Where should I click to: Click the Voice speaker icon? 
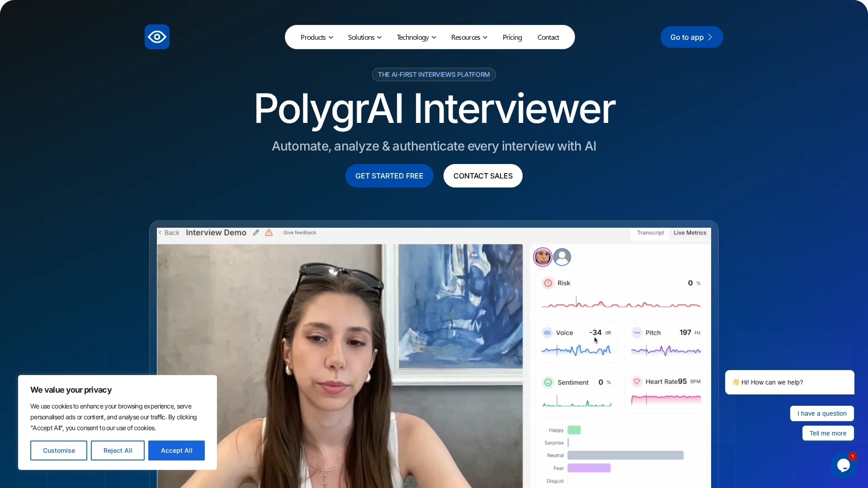click(547, 333)
